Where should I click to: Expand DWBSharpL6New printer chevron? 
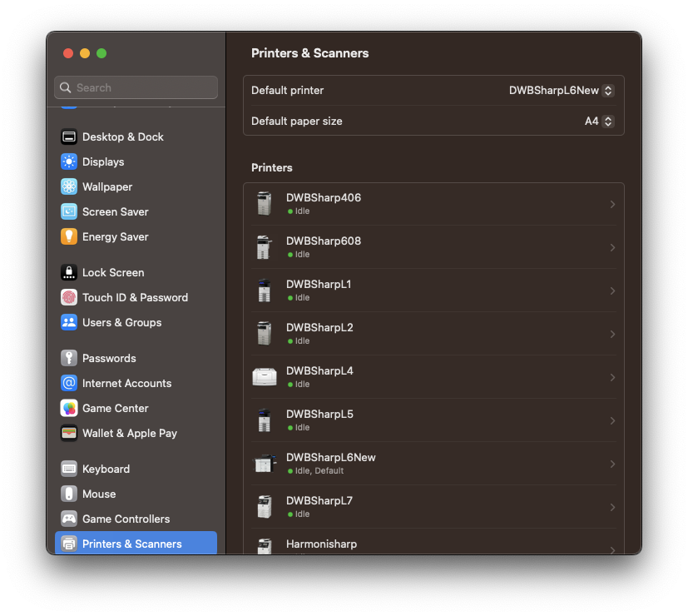click(x=612, y=464)
